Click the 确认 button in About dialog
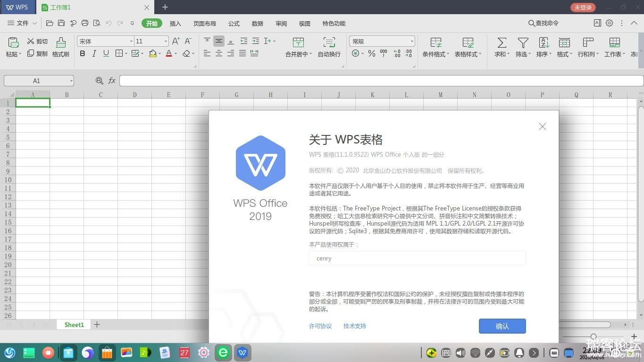 [x=502, y=326]
